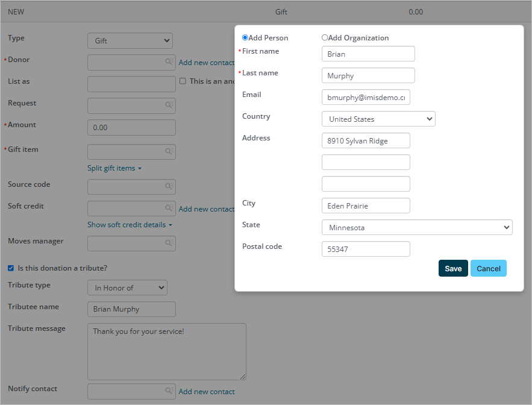Open Gift item lookup icon
This screenshot has height=405, width=532.
(169, 151)
